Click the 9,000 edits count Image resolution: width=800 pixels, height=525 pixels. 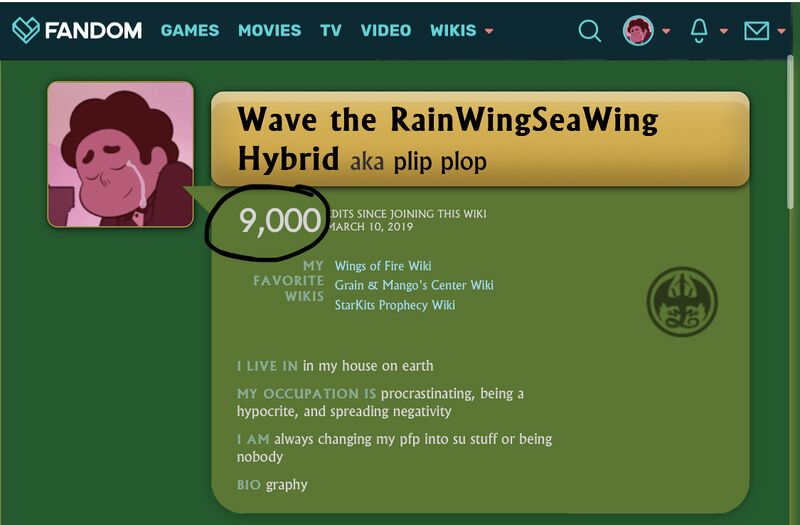pyautogui.click(x=280, y=221)
